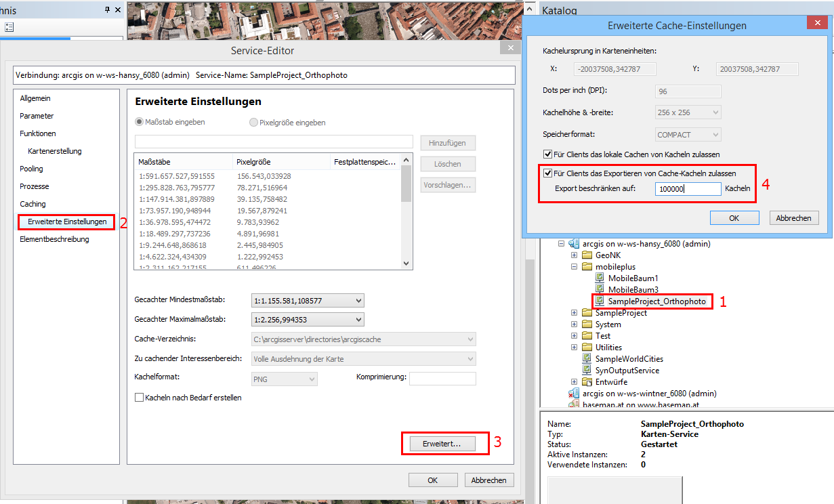
Task: Uncheck exporting of cache tiles for clients
Action: click(548, 173)
